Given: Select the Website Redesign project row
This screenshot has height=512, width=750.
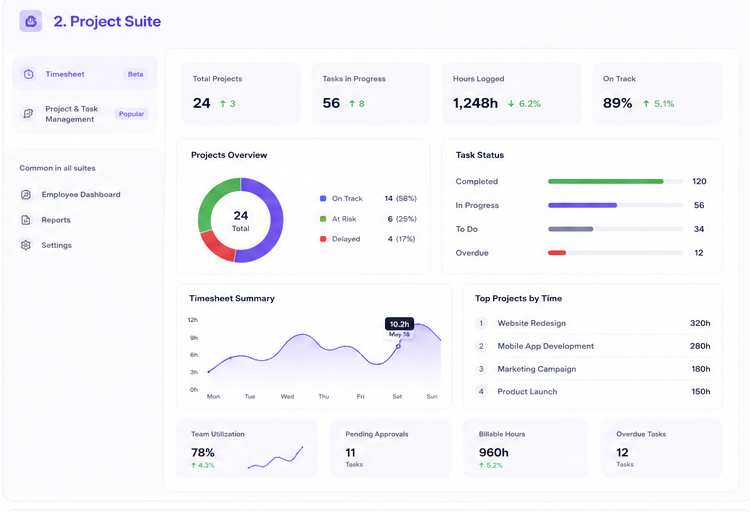Looking at the screenshot, I should 592,323.
